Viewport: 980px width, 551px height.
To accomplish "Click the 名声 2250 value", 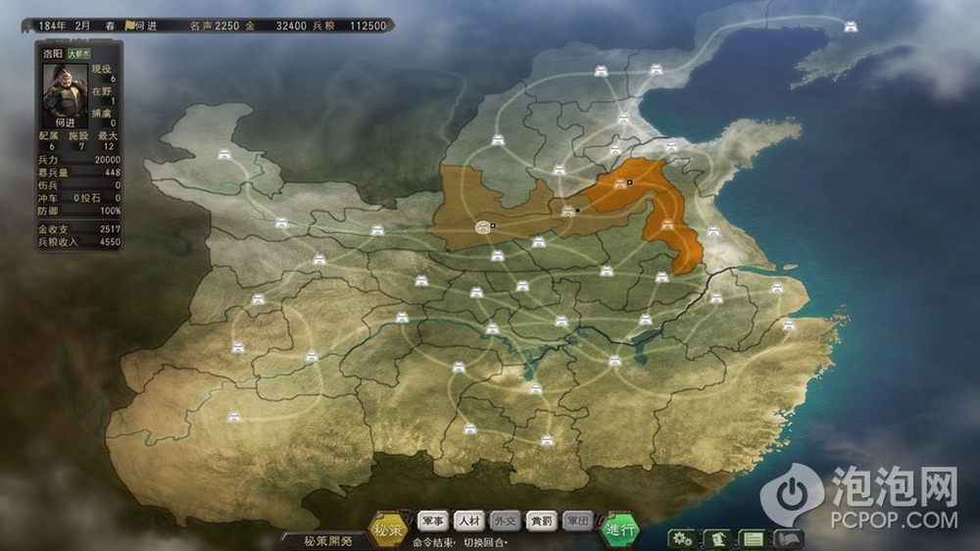I will pyautogui.click(x=215, y=25).
